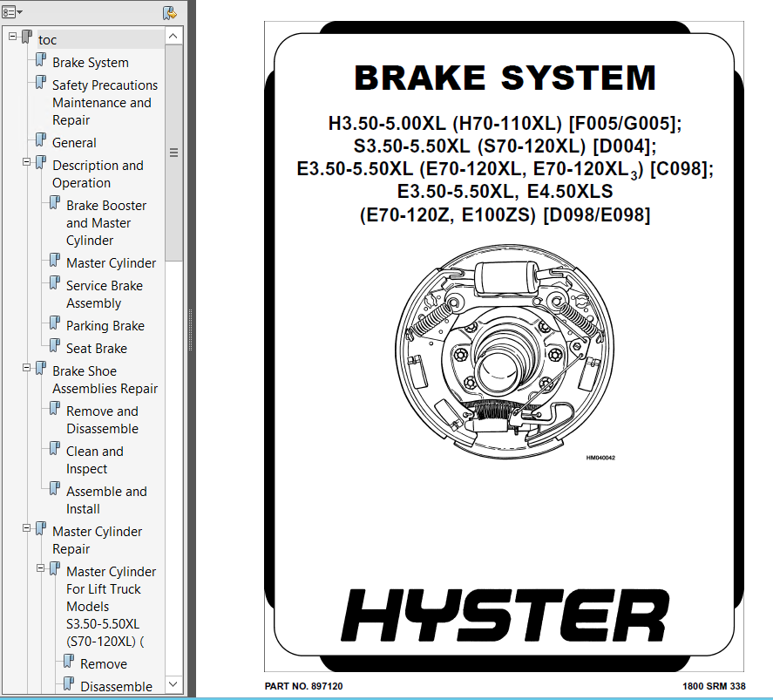Click bookmark icon beside Brake Booster
Image resolution: width=773 pixels, height=700 pixels.
pyautogui.click(x=54, y=202)
